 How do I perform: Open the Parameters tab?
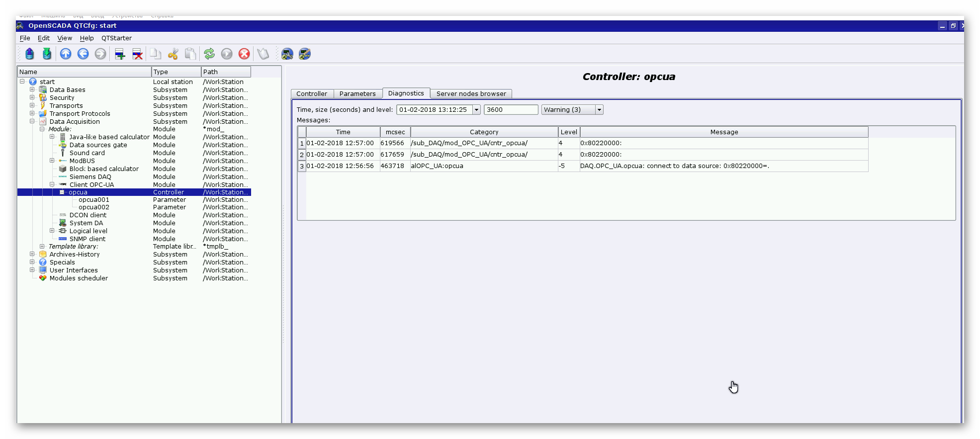[357, 93]
